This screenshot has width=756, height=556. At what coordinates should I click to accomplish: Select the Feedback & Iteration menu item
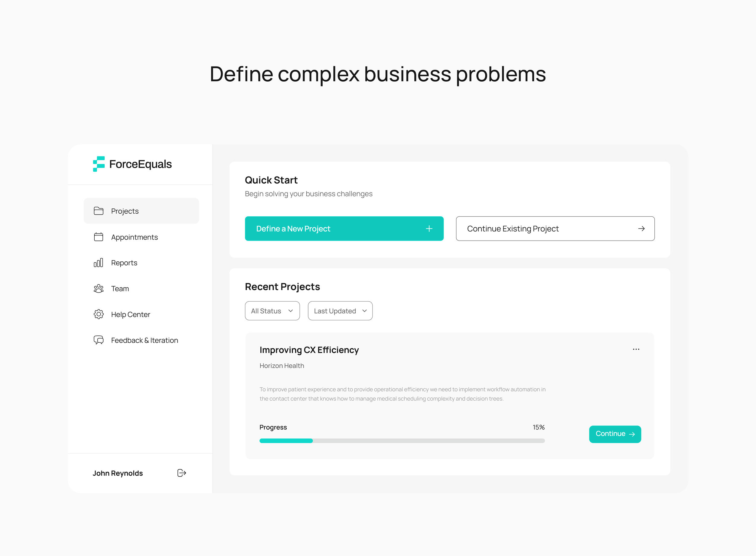pos(145,340)
